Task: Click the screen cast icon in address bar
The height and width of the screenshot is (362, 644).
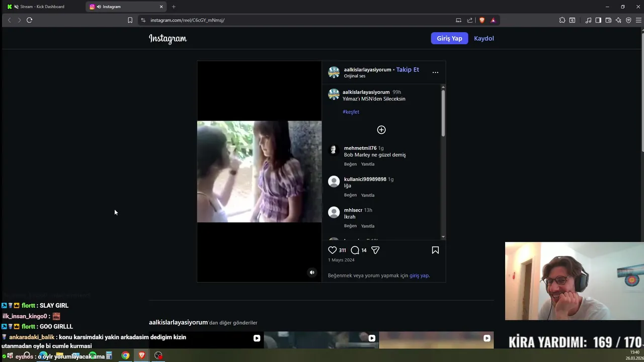Action: point(458,20)
